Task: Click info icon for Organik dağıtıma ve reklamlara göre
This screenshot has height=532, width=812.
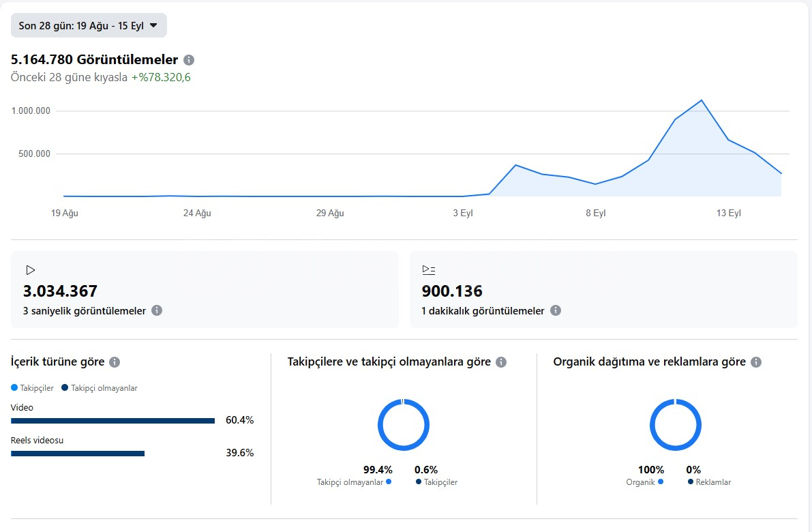Action: [756, 362]
